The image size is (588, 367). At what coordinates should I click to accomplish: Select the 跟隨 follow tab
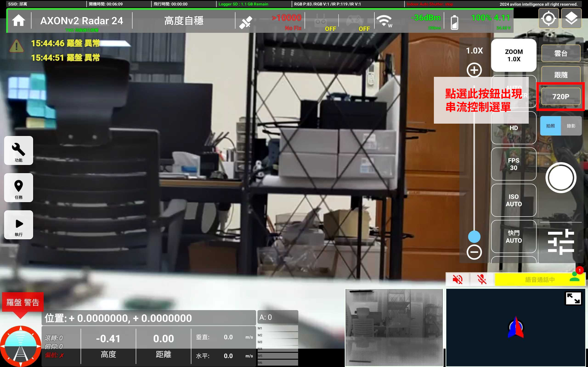tap(560, 75)
